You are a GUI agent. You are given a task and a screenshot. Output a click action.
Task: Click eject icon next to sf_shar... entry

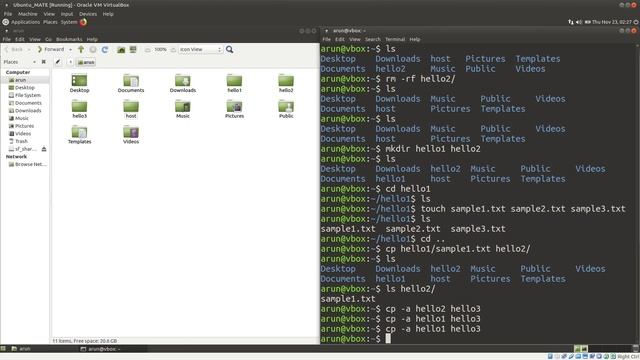click(44, 149)
